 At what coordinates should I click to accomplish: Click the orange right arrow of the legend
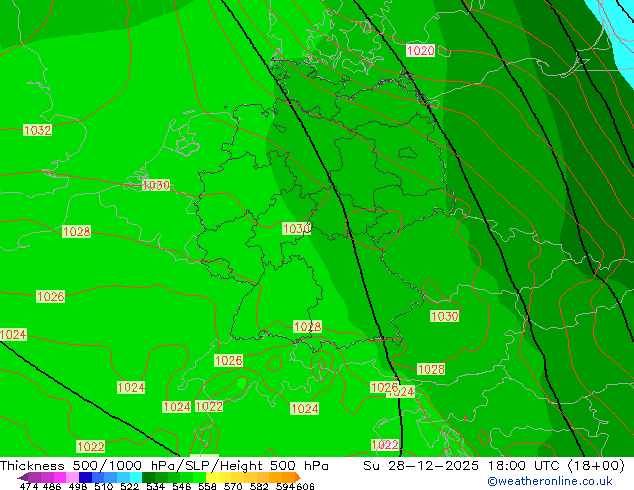(x=298, y=477)
